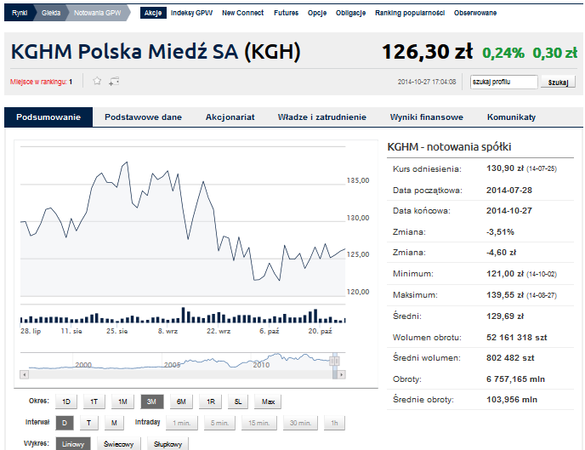This screenshot has height=450, width=585.
Task: Open Komunikaty tab
Action: [511, 117]
